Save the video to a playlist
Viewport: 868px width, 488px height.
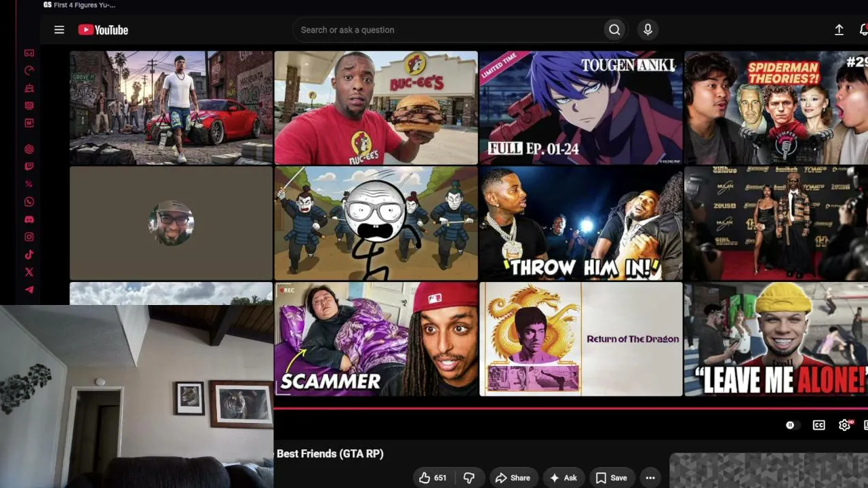click(611, 478)
